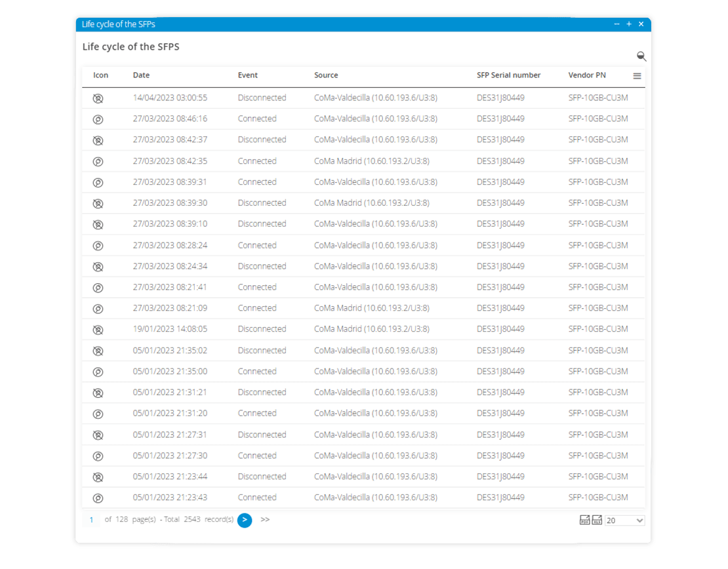Image resolution: width=728 pixels, height=569 pixels.
Task: Click the Total 2543 record(s) text
Action: [199, 519]
